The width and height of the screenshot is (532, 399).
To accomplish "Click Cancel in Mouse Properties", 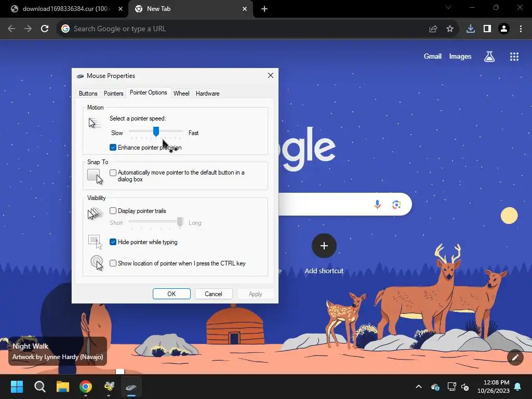I will pyautogui.click(x=214, y=294).
